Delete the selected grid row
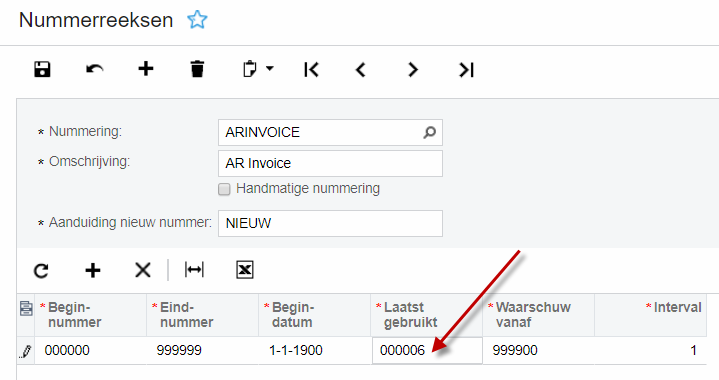The width and height of the screenshot is (719, 380). coord(143,270)
